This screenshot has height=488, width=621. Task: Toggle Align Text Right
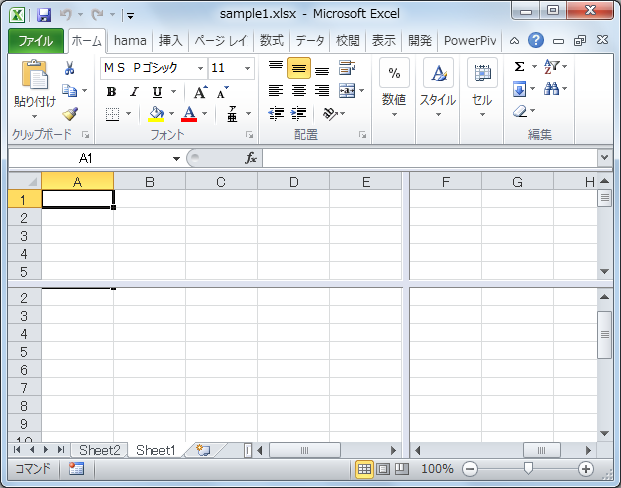(322, 91)
